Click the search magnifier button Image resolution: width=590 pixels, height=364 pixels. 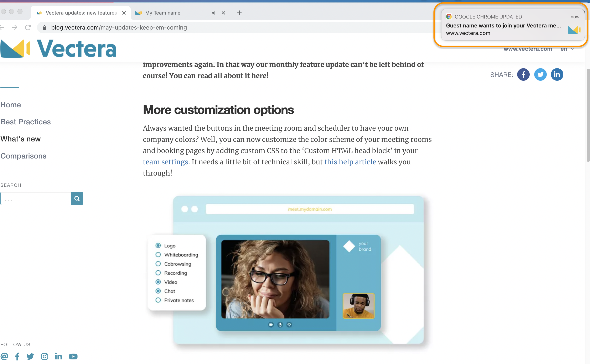pos(77,198)
